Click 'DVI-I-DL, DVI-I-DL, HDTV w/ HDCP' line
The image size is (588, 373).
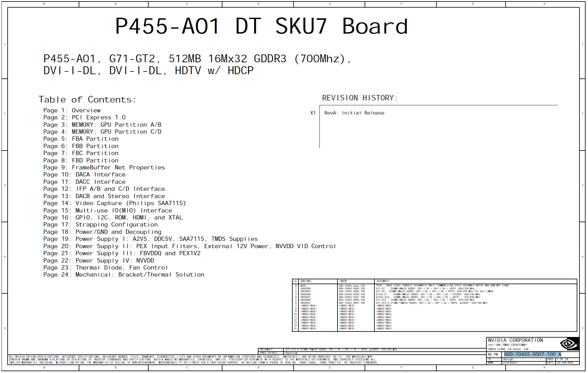coord(149,71)
